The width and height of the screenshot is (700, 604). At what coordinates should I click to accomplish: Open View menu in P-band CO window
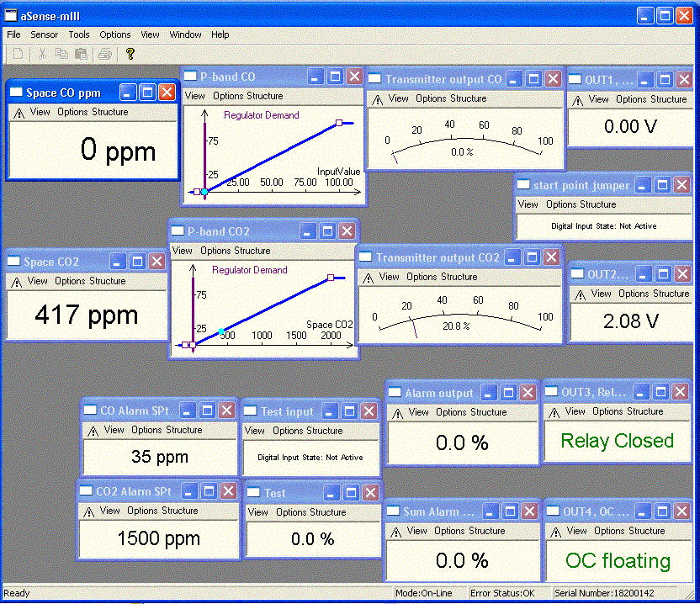194,96
